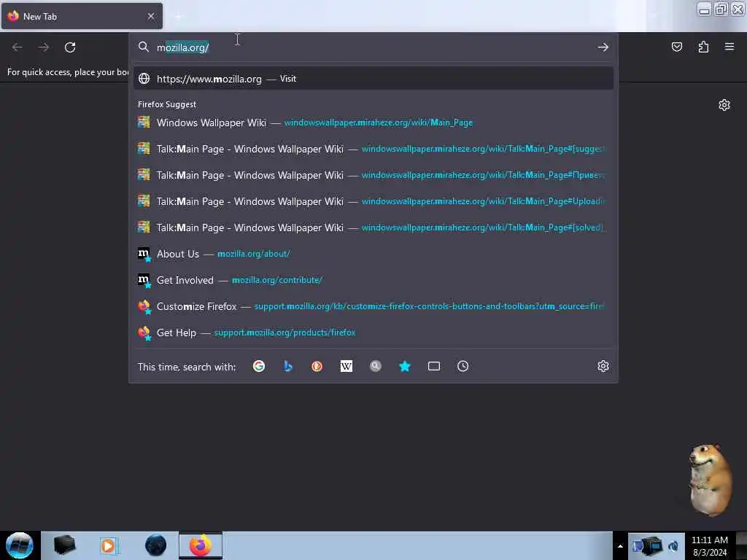Open the Firefox hamburger application menu
Image resolution: width=747 pixels, height=560 pixels.
tap(729, 47)
